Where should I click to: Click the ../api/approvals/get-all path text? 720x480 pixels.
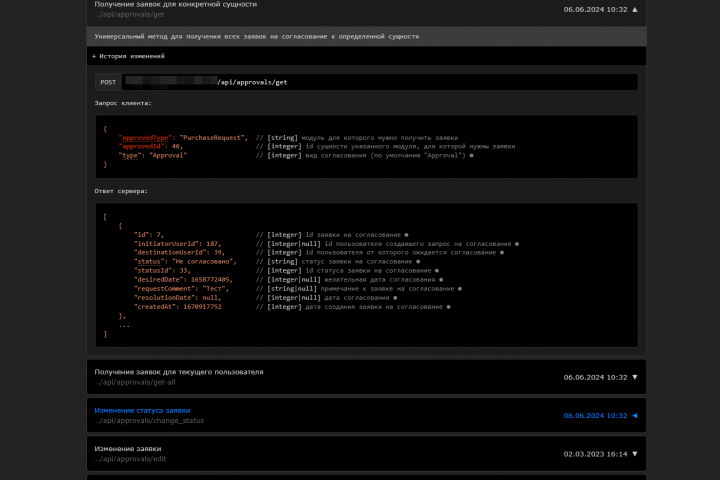tap(135, 382)
